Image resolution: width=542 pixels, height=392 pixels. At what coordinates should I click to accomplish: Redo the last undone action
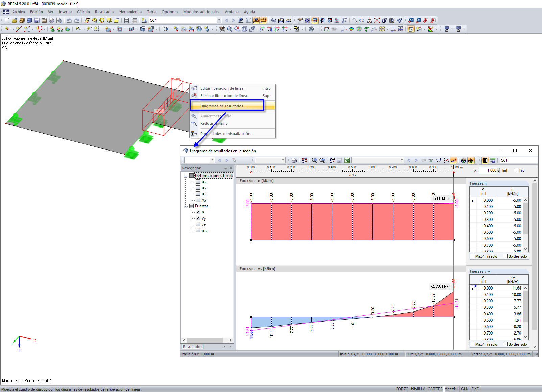tap(77, 20)
